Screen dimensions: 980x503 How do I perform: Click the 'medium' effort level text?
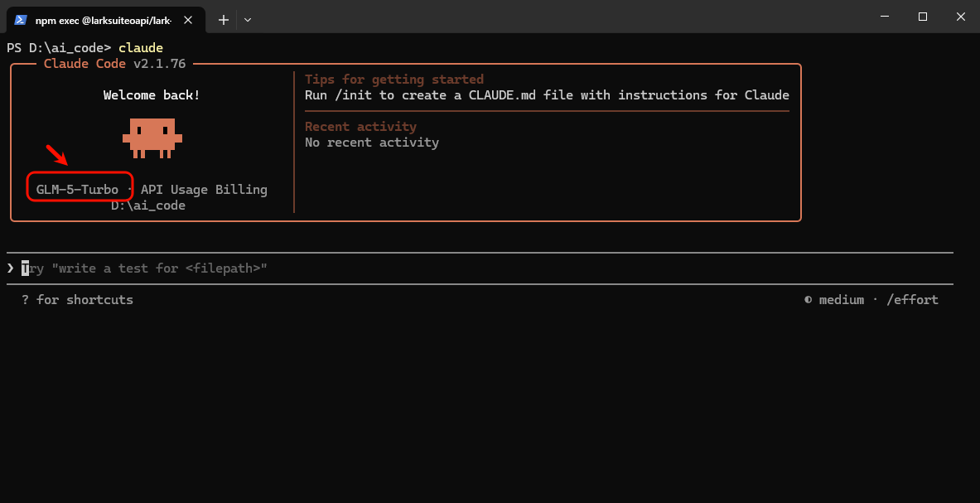(842, 300)
